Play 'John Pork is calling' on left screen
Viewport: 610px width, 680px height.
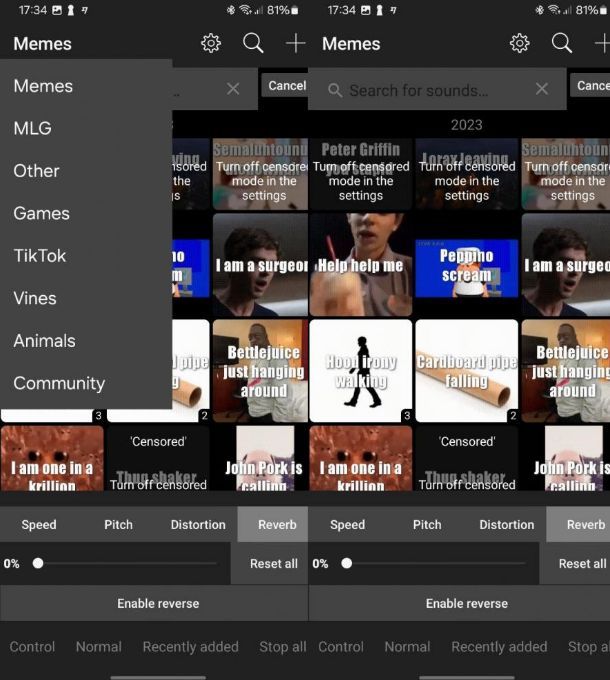(x=264, y=458)
